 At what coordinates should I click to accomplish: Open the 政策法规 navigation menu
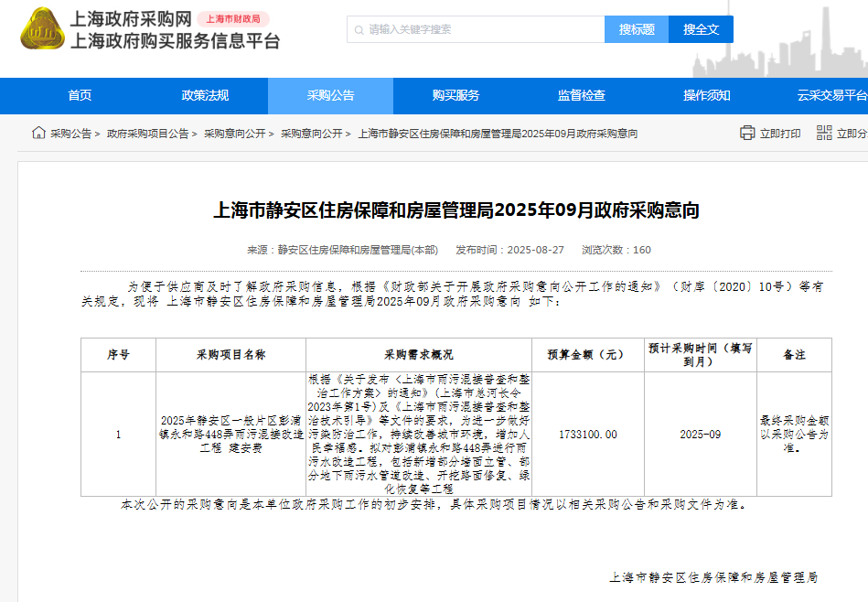(x=205, y=96)
